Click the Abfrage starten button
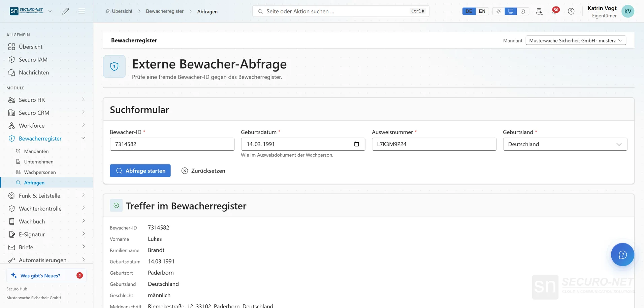644x308 pixels. tap(140, 171)
